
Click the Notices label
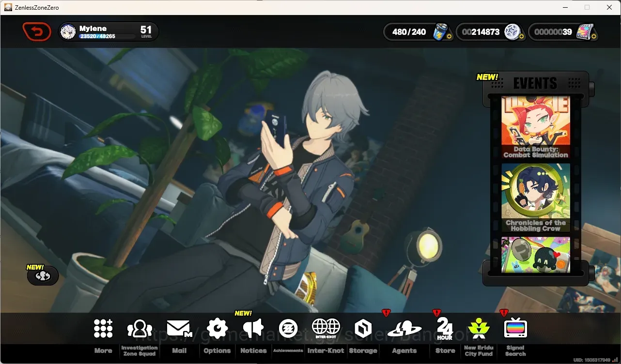(253, 350)
